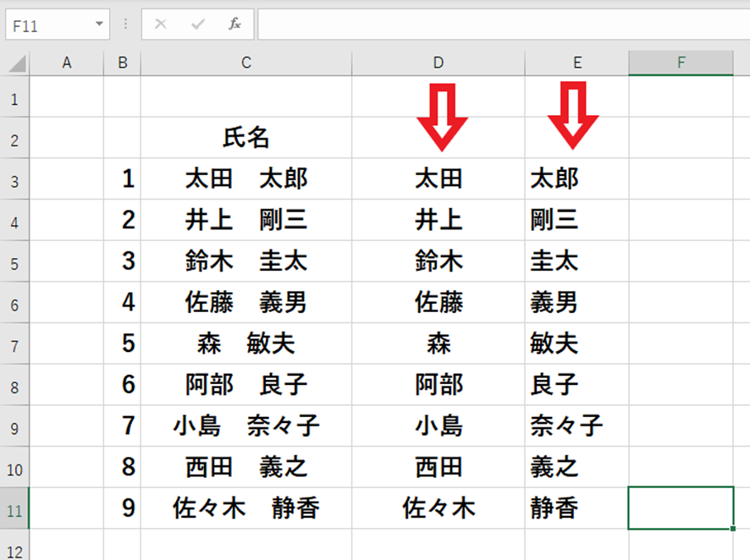Select column E header

tap(576, 63)
